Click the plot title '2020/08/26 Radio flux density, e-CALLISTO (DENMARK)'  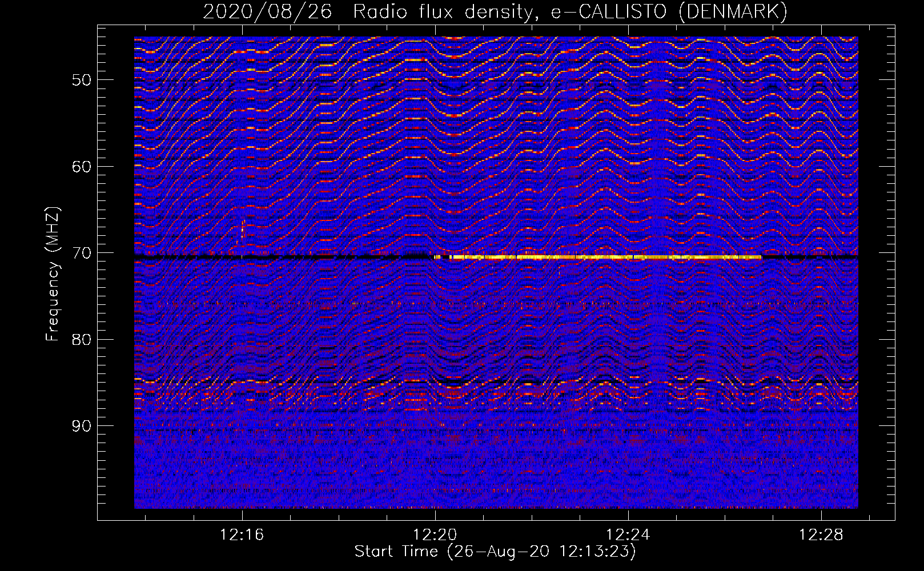(495, 11)
